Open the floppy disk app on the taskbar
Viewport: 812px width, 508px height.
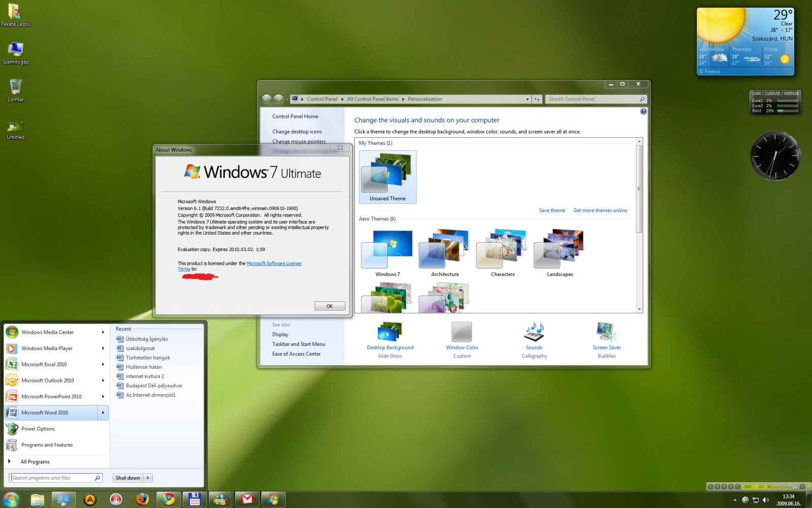click(195, 500)
